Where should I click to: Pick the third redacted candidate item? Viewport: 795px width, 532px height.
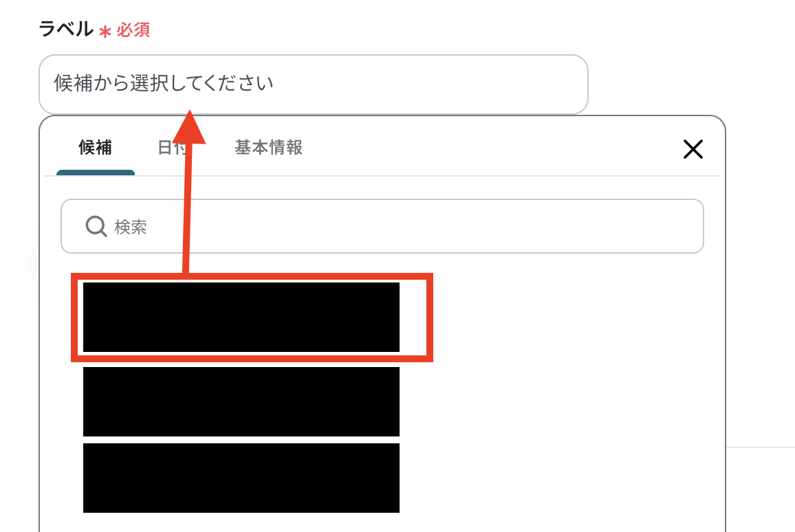pyautogui.click(x=241, y=478)
